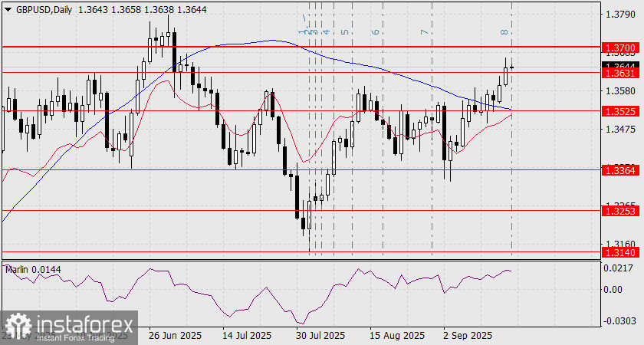
Task: Select the 1.3253 red price level label
Action: pos(620,211)
